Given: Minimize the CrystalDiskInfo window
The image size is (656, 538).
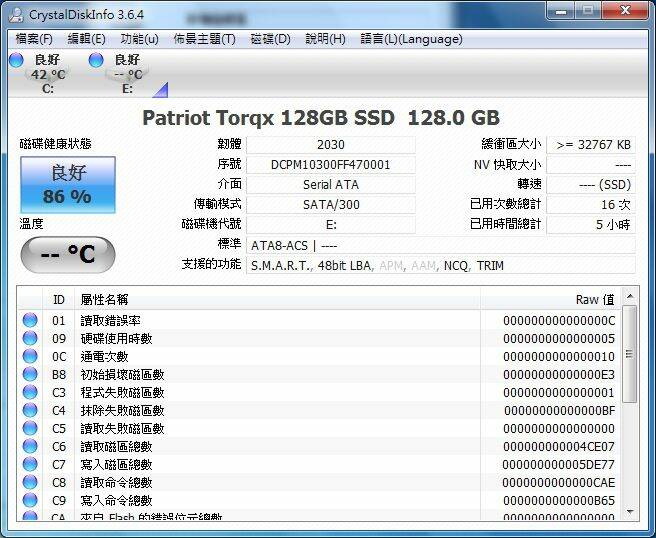Looking at the screenshot, I should tap(561, 11).
